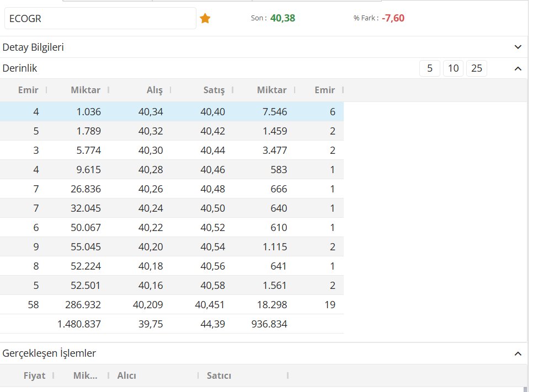
Task: Click the Fiyat column header
Action: pos(34,375)
